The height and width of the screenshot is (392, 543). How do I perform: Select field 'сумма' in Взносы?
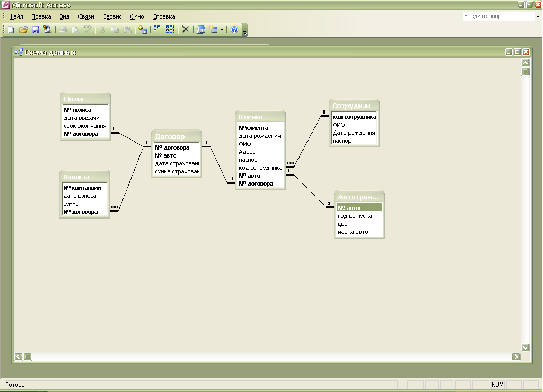pos(85,204)
